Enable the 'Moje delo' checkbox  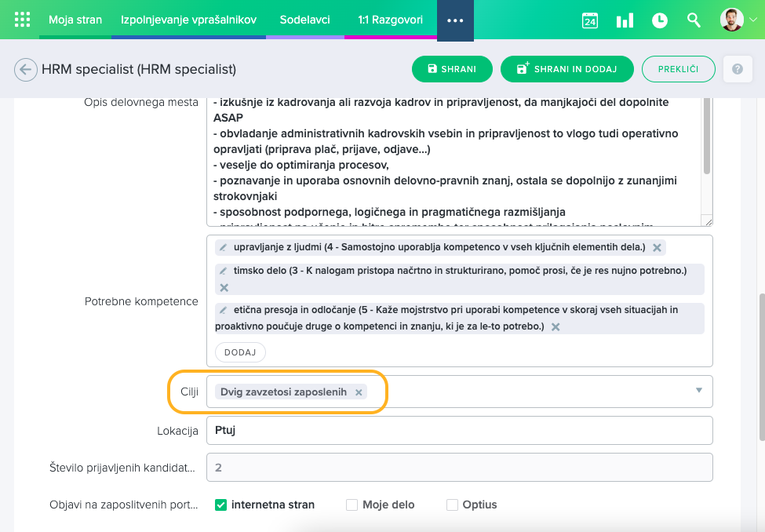pos(352,505)
